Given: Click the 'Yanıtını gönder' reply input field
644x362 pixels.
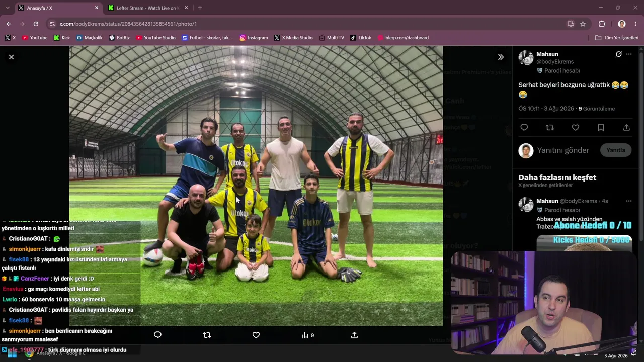Looking at the screenshot, I should (563, 150).
